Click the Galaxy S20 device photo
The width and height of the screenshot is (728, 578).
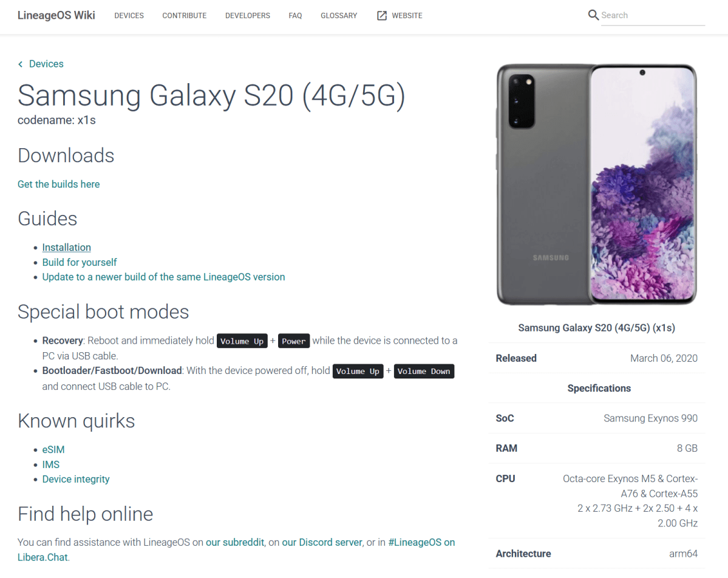click(x=597, y=184)
